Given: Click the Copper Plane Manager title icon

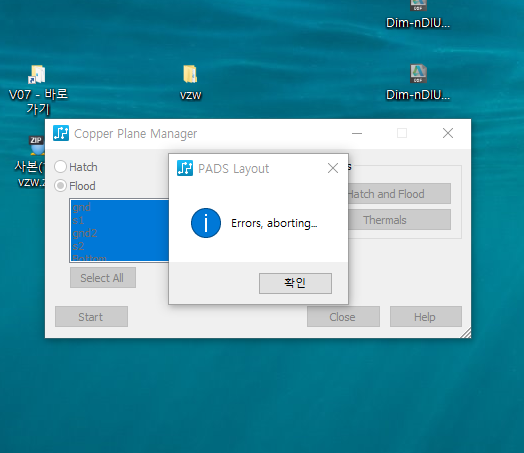Looking at the screenshot, I should click(61, 133).
